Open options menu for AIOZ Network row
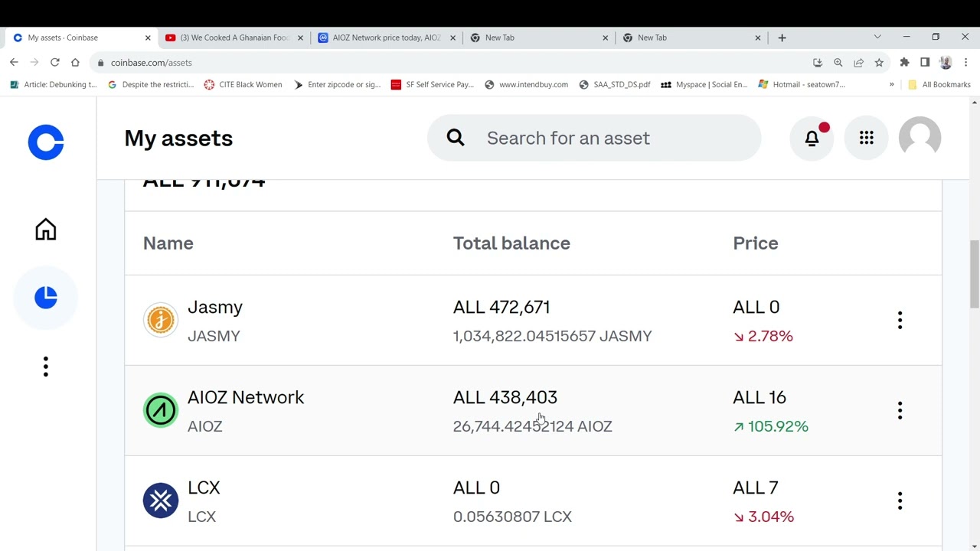 [x=900, y=411]
